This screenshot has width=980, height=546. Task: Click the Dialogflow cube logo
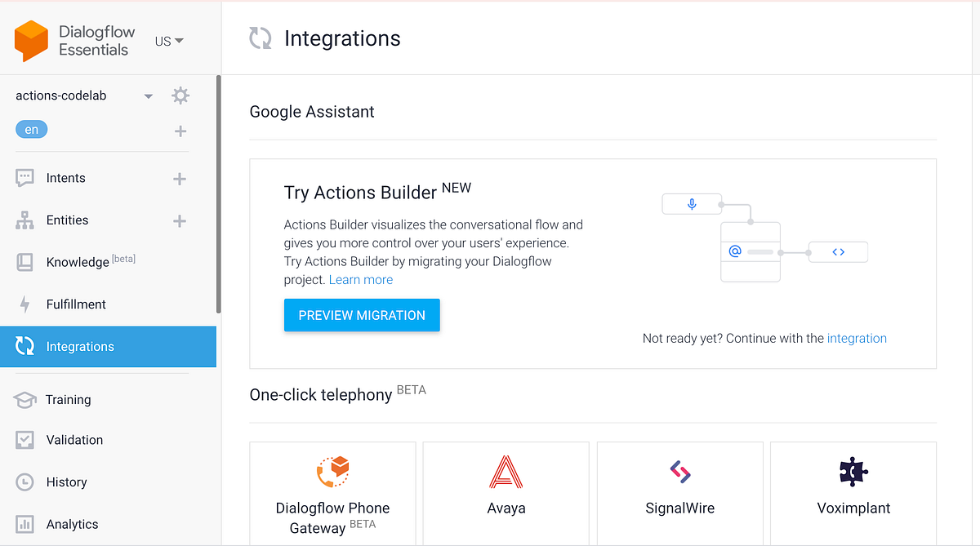(x=31, y=39)
